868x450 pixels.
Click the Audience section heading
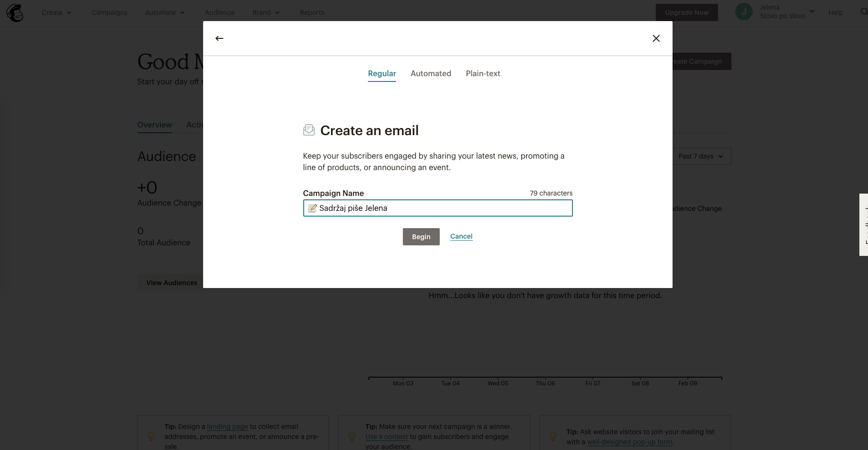click(167, 157)
